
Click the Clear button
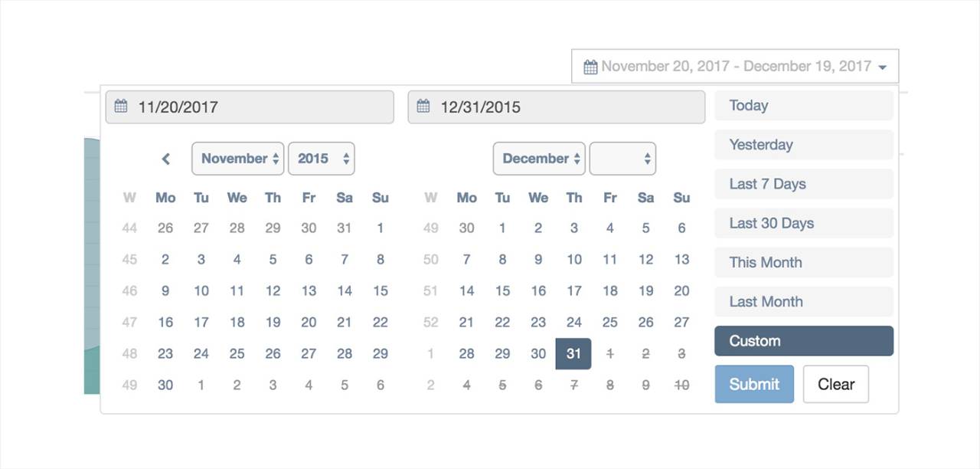(836, 384)
